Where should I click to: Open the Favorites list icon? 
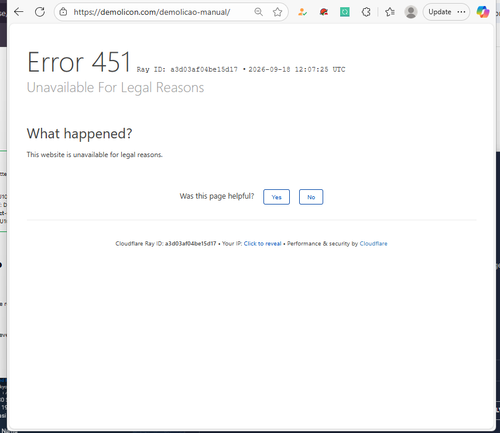click(390, 12)
